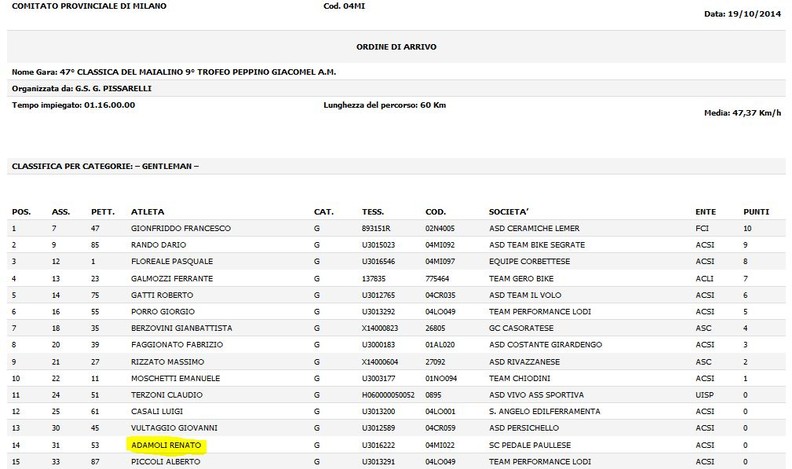
Task: Select athlete VULTAGGIO GIOVANNI
Action: [174, 428]
